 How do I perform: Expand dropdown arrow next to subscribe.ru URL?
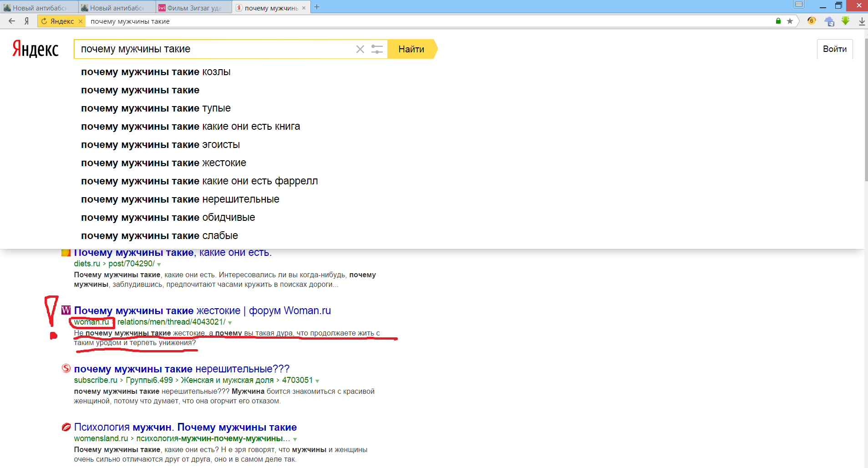(x=317, y=381)
